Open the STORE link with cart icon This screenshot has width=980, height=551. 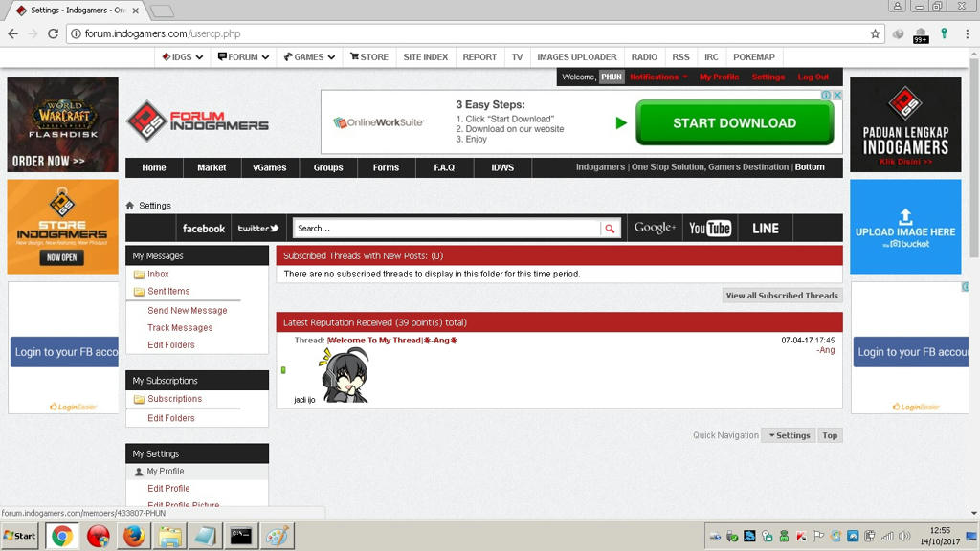(x=369, y=56)
